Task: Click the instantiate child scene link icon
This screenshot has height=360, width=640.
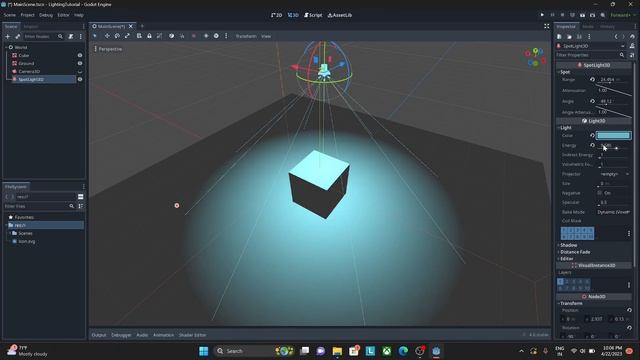Action: tap(18, 36)
